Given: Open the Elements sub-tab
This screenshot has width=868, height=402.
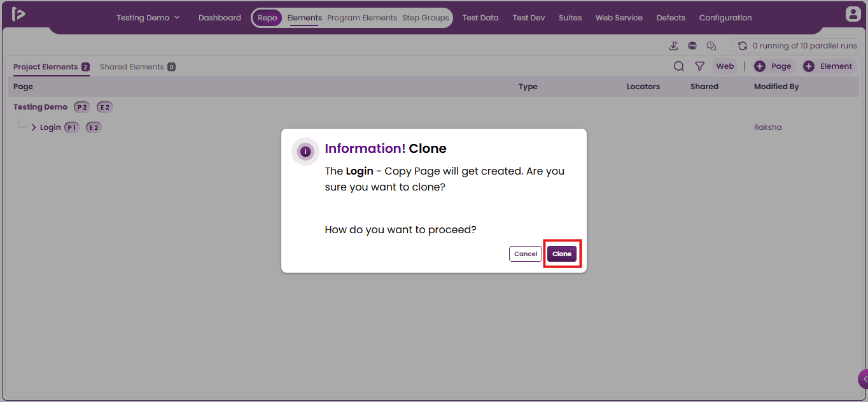Looking at the screenshot, I should click(x=304, y=18).
